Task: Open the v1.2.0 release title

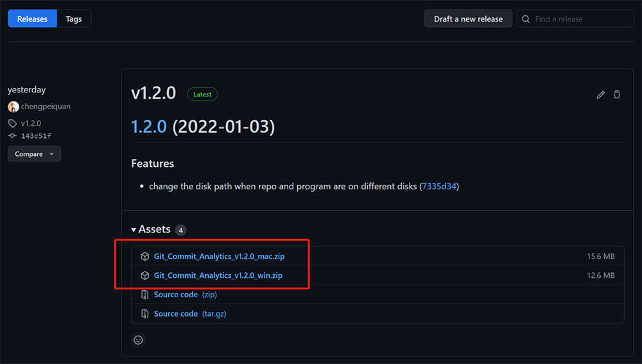Action: point(153,93)
